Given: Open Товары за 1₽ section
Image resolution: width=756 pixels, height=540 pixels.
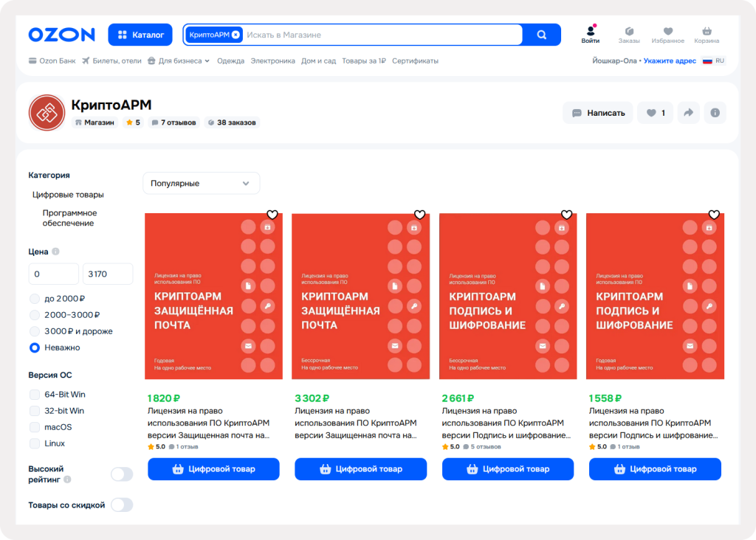Looking at the screenshot, I should tap(364, 60).
